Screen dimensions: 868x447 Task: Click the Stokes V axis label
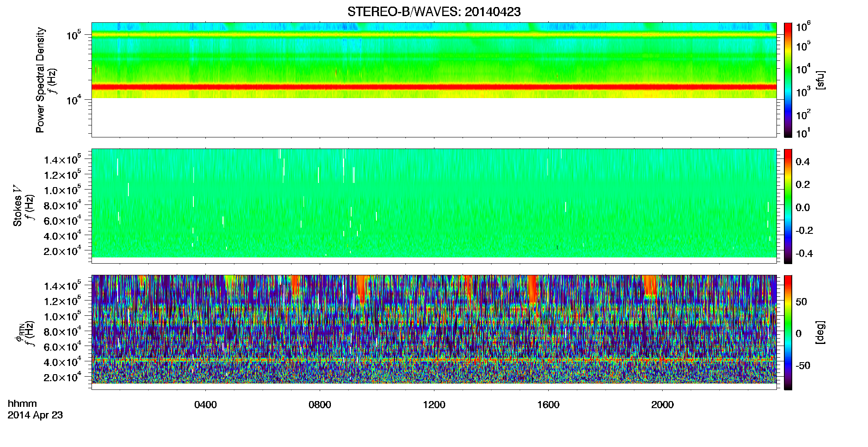pos(17,206)
